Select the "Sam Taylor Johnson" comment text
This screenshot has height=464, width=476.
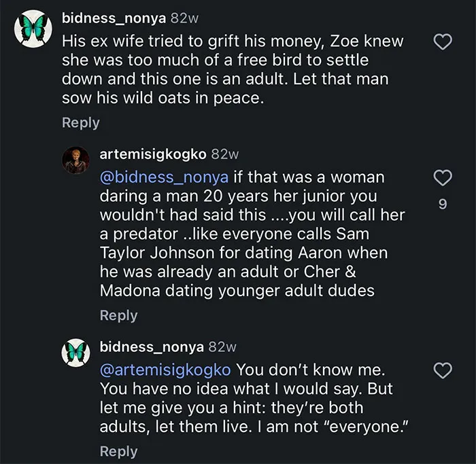click(x=252, y=234)
